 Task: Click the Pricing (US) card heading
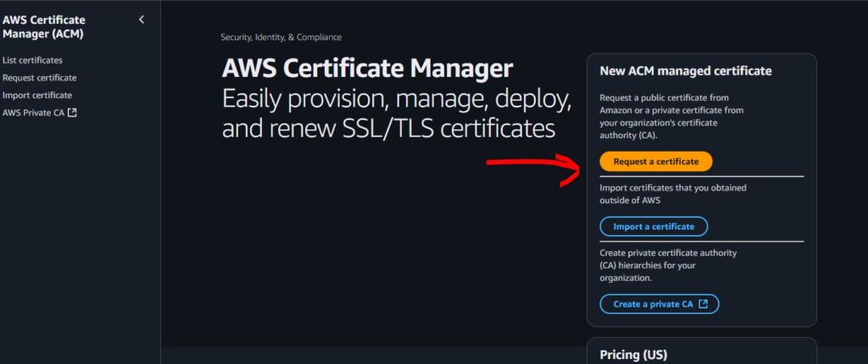click(633, 355)
